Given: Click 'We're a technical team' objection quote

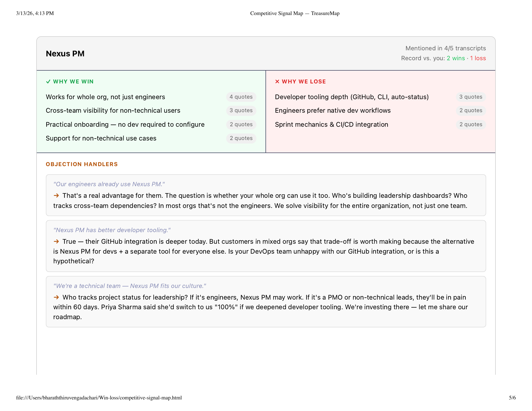Looking at the screenshot, I should pos(130,286).
